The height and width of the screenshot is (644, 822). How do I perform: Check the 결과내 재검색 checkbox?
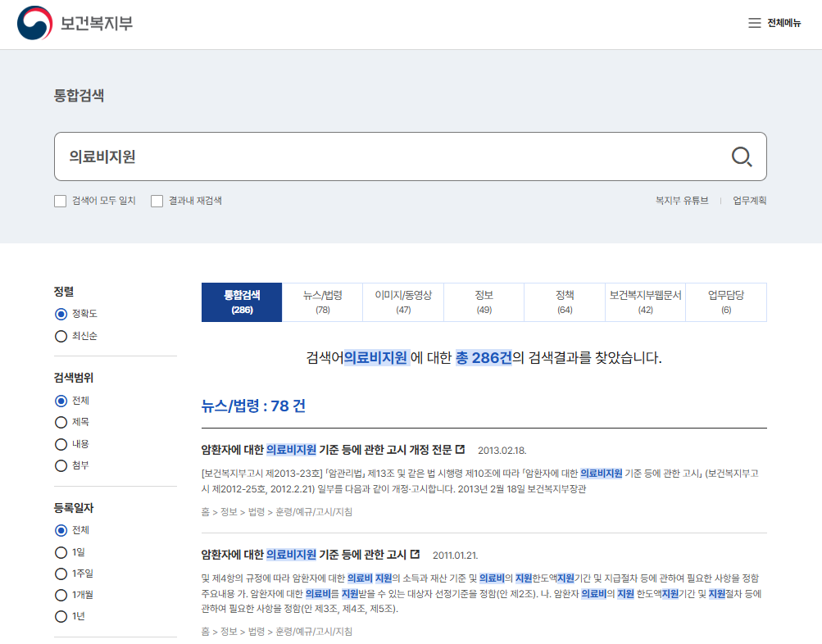pos(156,200)
